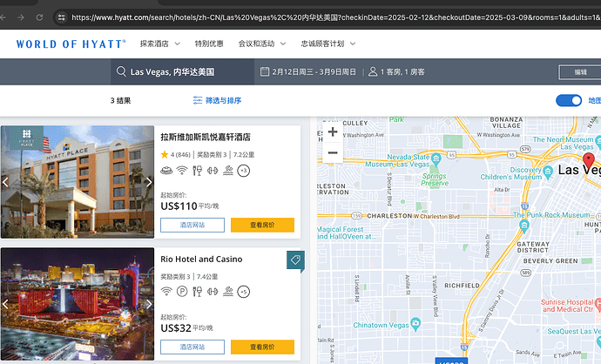Click the 编辑 button
This screenshot has height=364, width=601.
click(x=580, y=72)
